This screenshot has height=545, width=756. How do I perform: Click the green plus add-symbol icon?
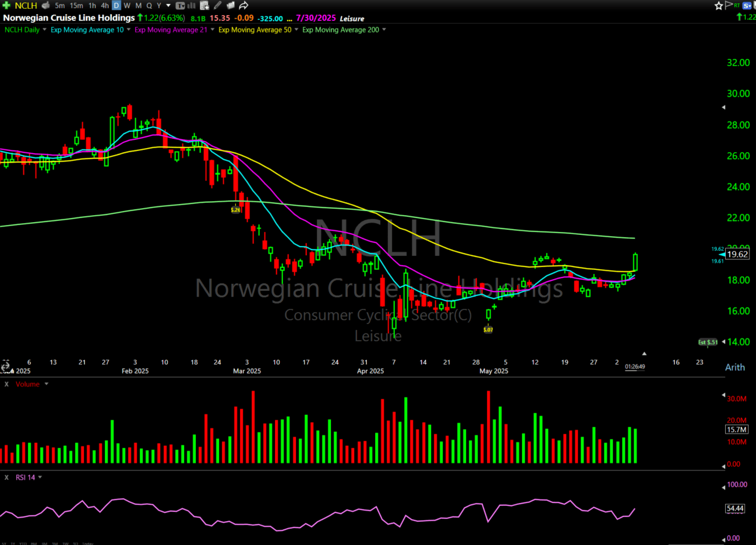coord(6,5)
